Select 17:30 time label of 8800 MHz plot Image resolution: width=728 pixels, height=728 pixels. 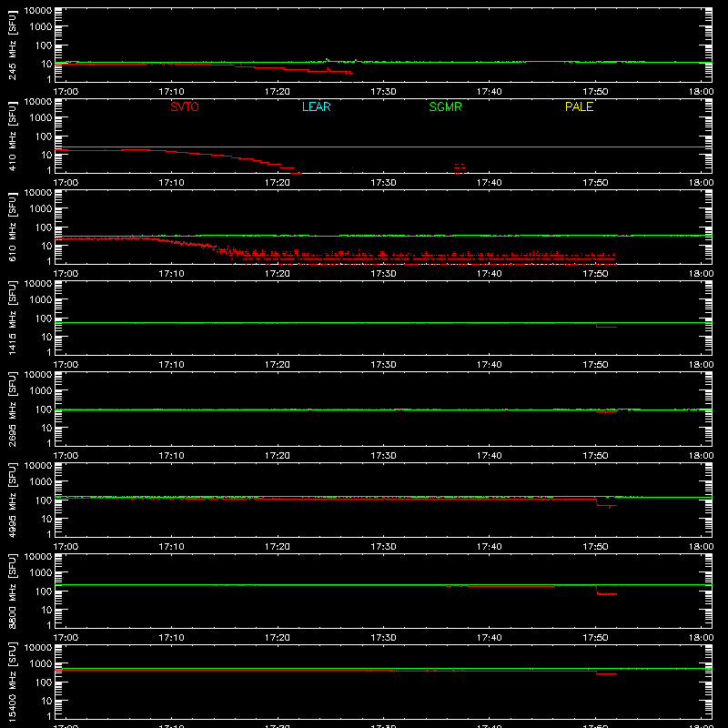[383, 638]
